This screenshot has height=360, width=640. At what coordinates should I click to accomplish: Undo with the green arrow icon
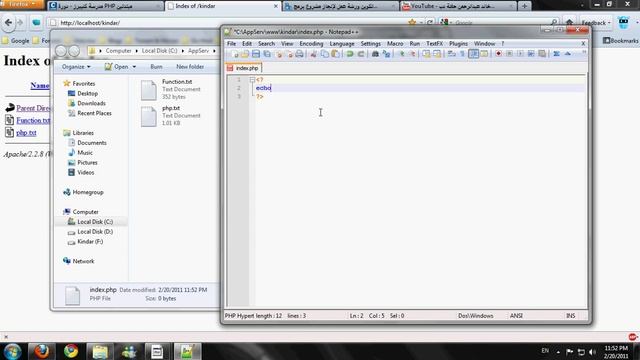click(350, 54)
